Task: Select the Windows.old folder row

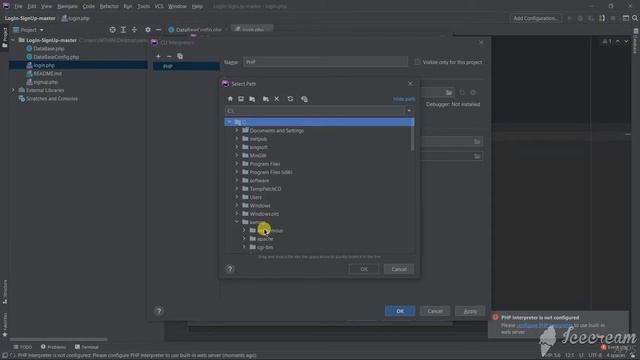Action: (x=319, y=214)
